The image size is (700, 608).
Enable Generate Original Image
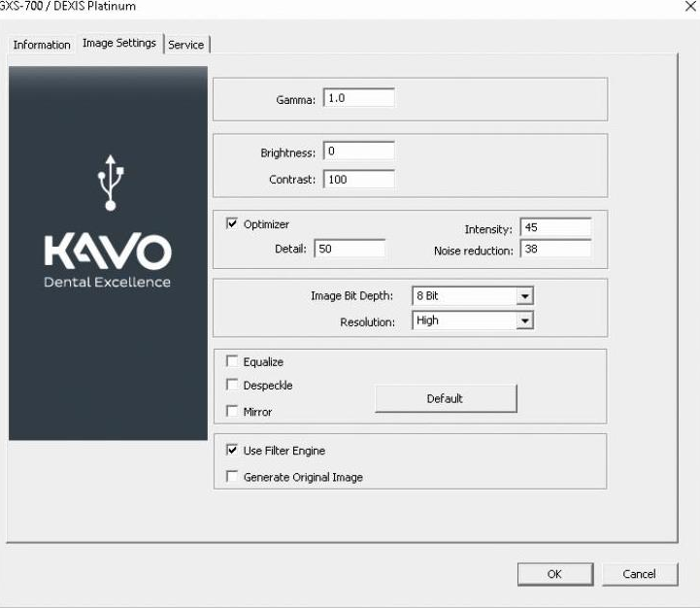(232, 477)
